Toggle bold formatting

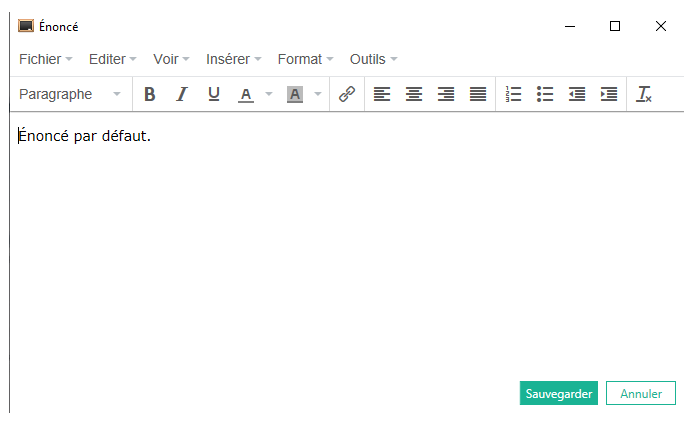150,94
